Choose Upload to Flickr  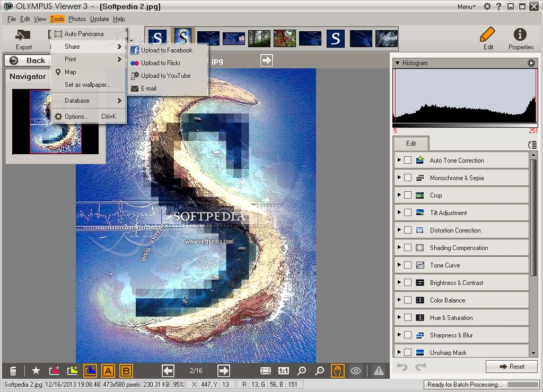click(168, 63)
